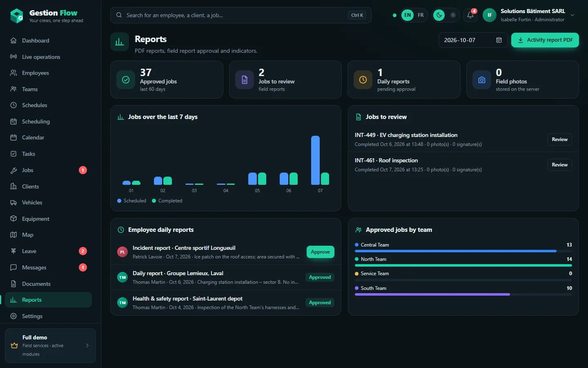Click the Central Team progress bar

(463, 251)
